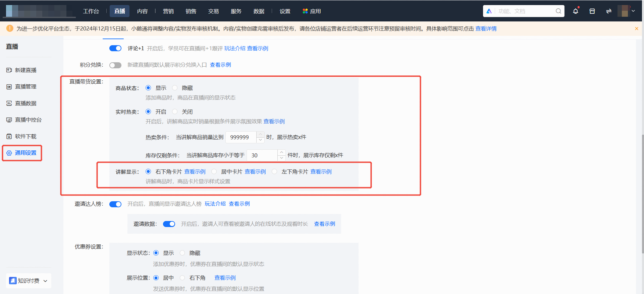Viewport: 644px width, 294px height.
Task: Select 优惠券 显示状态 显示 radio
Action: (156, 253)
